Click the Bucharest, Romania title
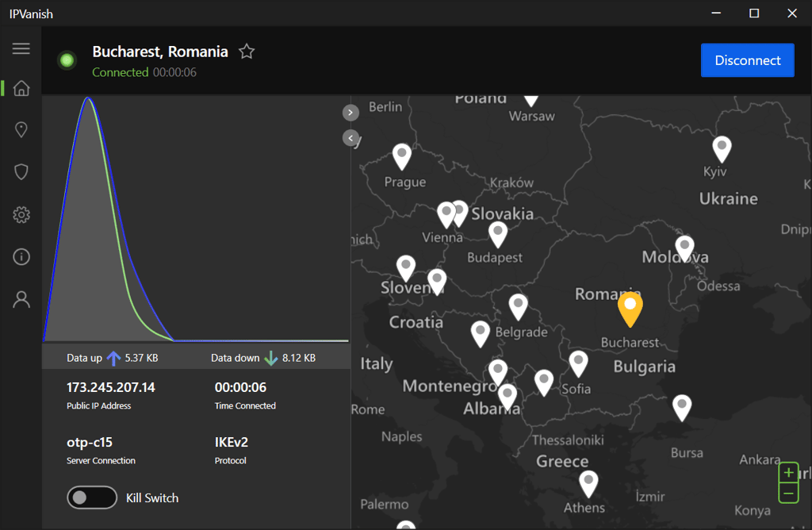812x530 pixels. pos(160,52)
